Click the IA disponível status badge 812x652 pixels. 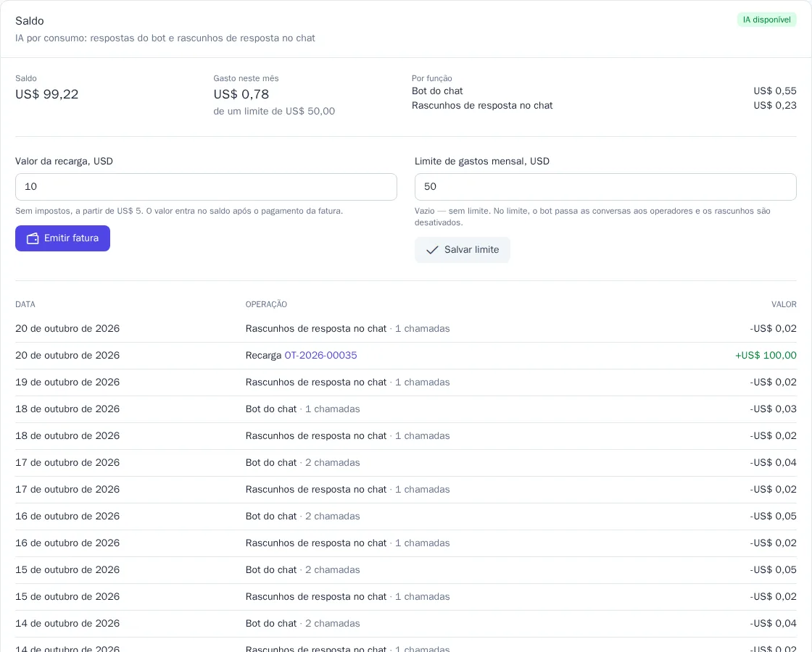point(766,20)
